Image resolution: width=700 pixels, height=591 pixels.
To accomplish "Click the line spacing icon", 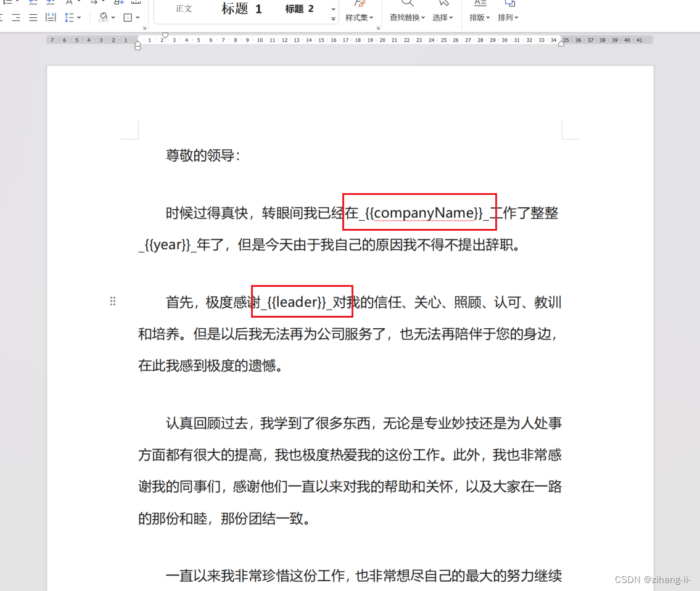I will coord(68,17).
